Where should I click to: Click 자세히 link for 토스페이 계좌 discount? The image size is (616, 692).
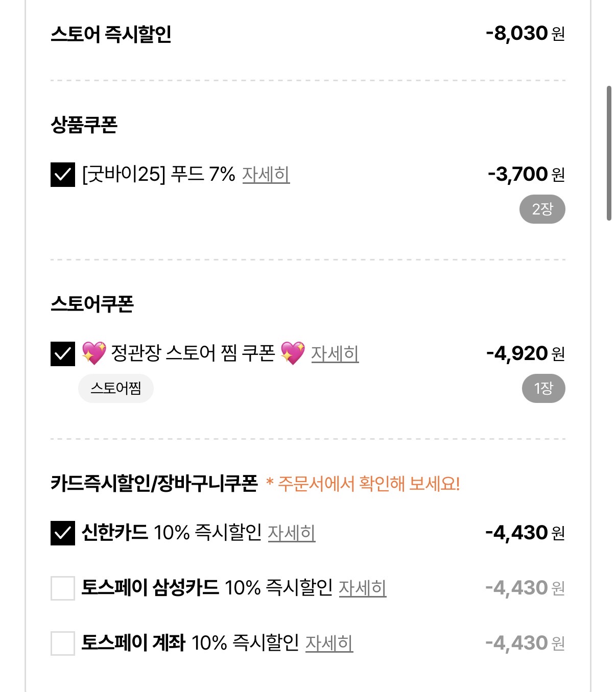[x=329, y=643]
